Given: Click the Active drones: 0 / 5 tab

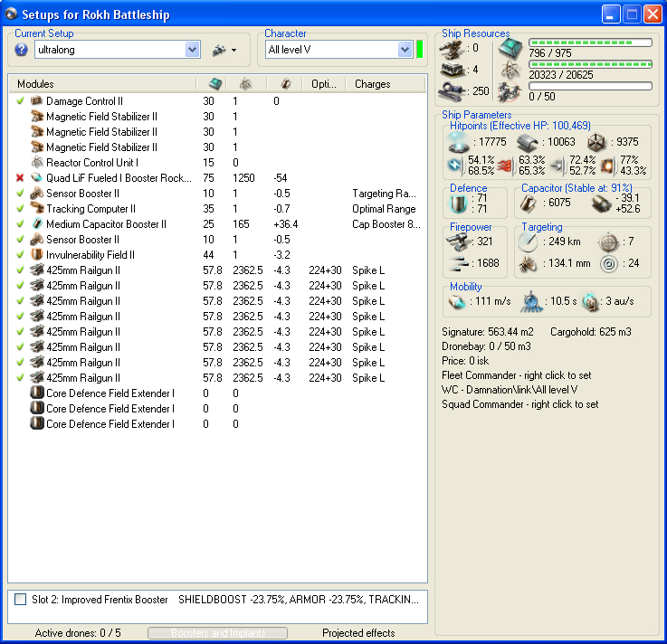Looking at the screenshot, I should (x=78, y=633).
